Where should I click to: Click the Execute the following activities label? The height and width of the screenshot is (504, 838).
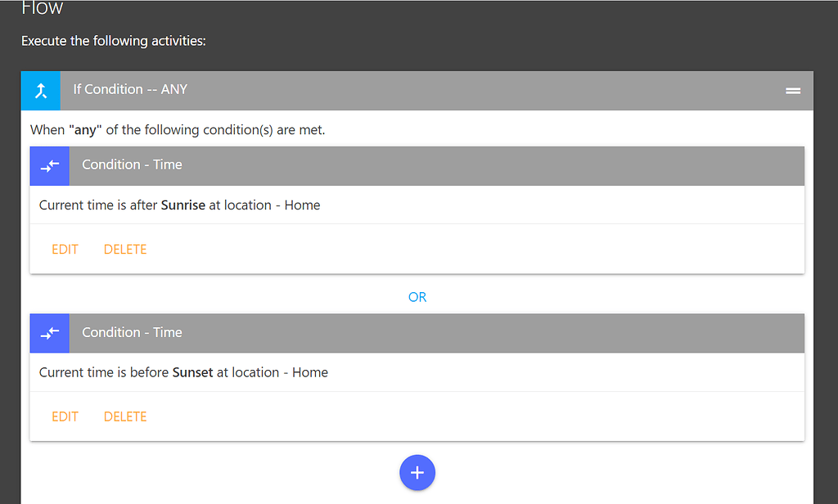coord(112,41)
